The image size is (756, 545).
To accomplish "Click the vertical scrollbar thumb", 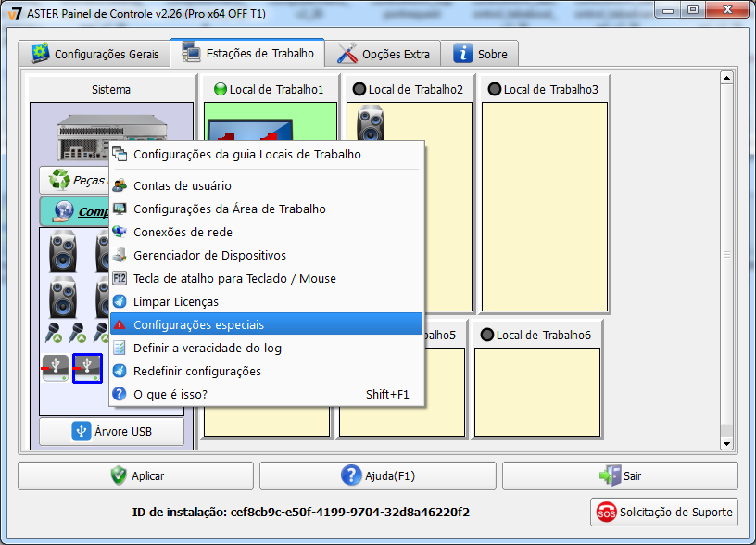I will [x=726, y=254].
